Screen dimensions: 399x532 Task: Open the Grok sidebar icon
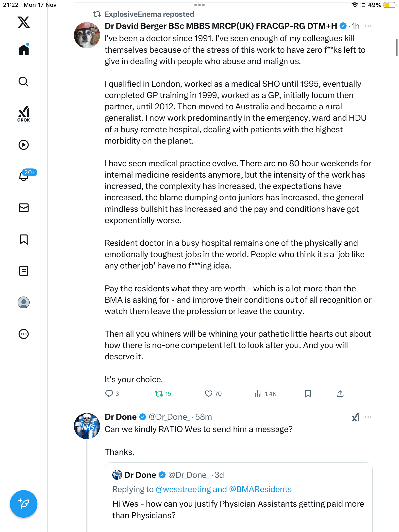pyautogui.click(x=24, y=114)
